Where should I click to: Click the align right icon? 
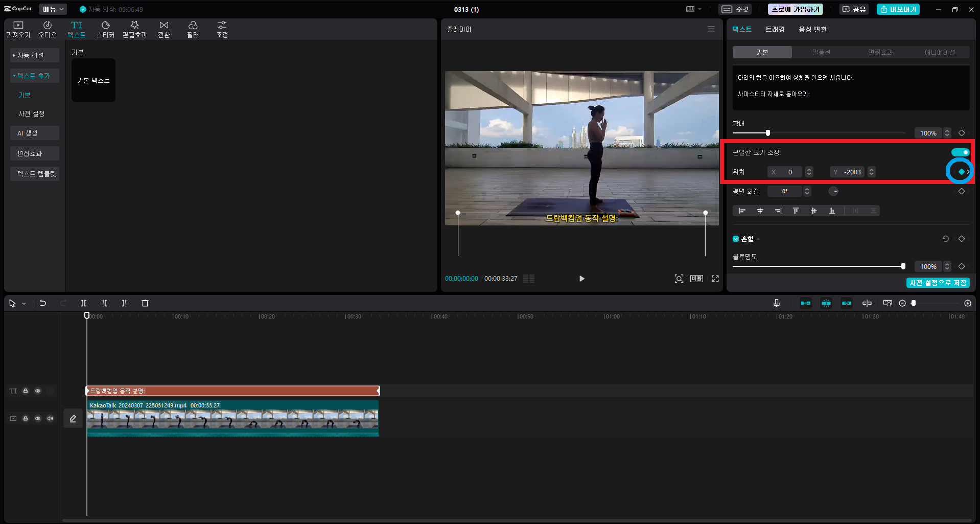click(x=778, y=211)
